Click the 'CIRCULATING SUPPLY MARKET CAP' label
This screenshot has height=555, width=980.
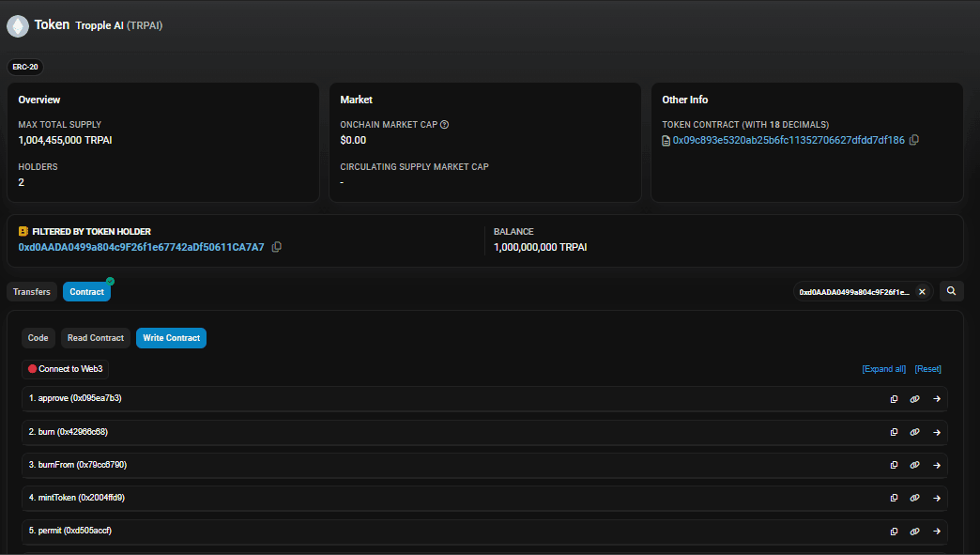(414, 167)
